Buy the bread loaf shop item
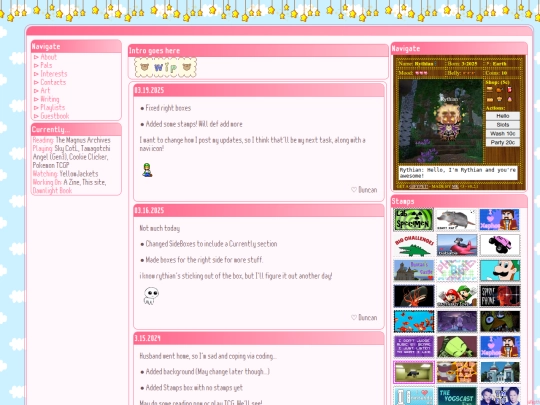Image resolution: width=540 pixels, height=405 pixels. click(x=490, y=100)
